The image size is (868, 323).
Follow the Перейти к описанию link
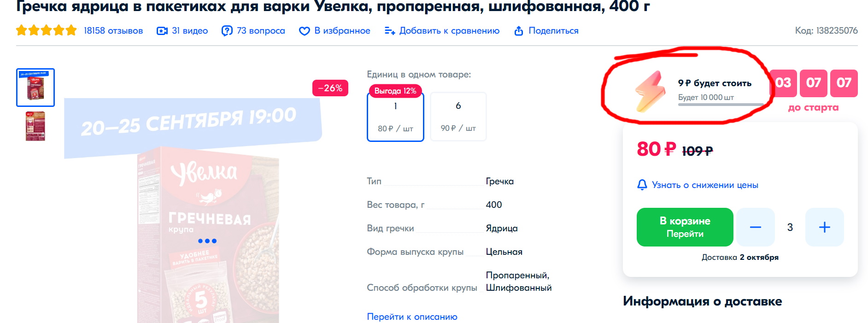click(x=412, y=317)
